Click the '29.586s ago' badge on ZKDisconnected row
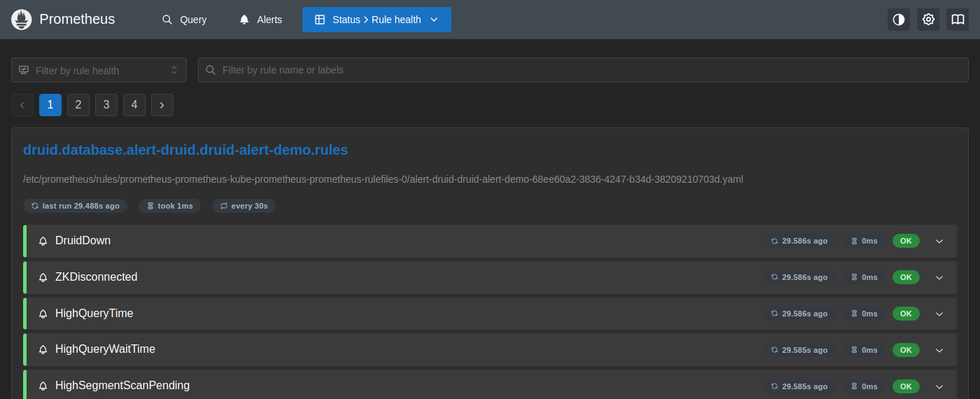The height and width of the screenshot is (399, 980). point(799,277)
